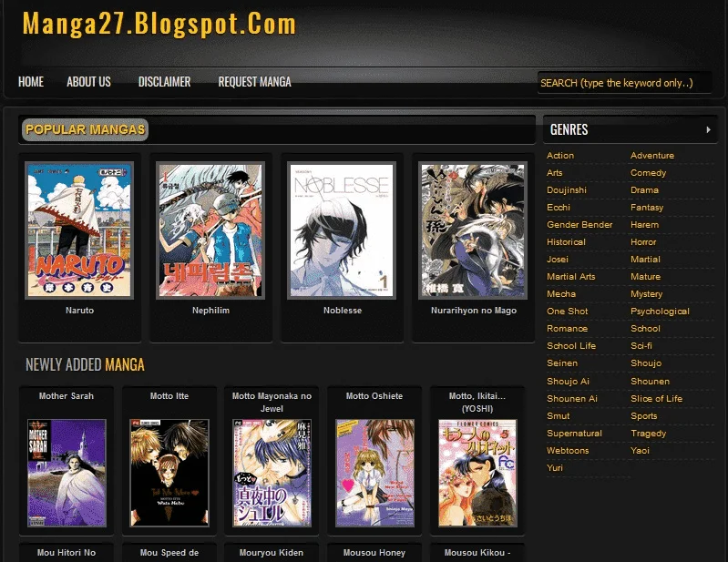This screenshot has height=562, width=728.
Task: Open the Motto Oshiete cover image
Action: point(375,473)
